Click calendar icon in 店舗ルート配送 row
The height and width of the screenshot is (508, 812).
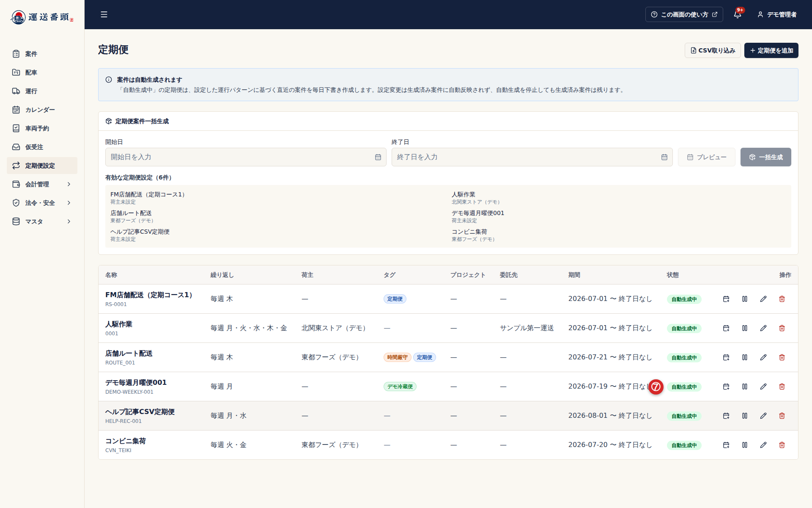click(726, 357)
